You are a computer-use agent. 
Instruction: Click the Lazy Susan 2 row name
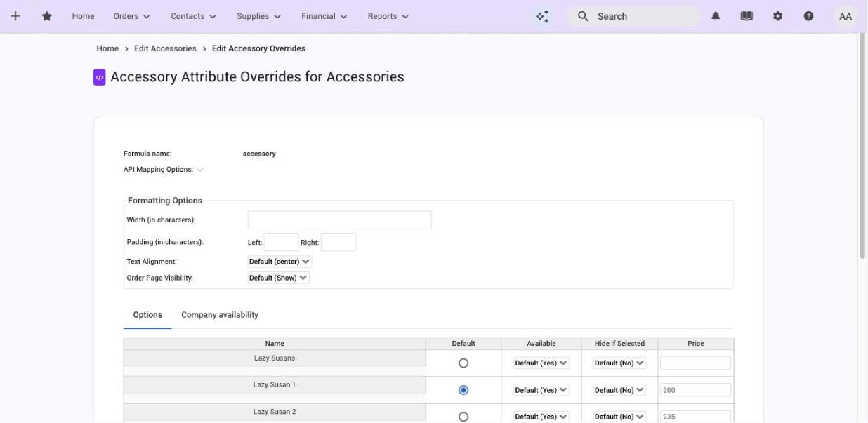[275, 412]
